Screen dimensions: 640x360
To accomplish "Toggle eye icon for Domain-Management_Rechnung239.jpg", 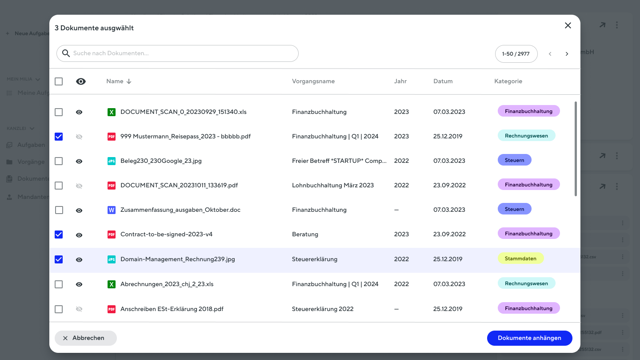I will 79,260.
